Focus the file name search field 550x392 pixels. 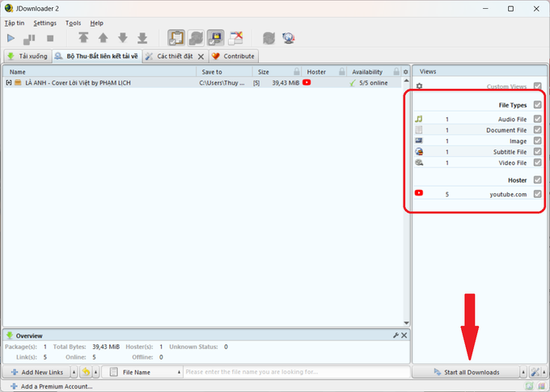tap(297, 372)
